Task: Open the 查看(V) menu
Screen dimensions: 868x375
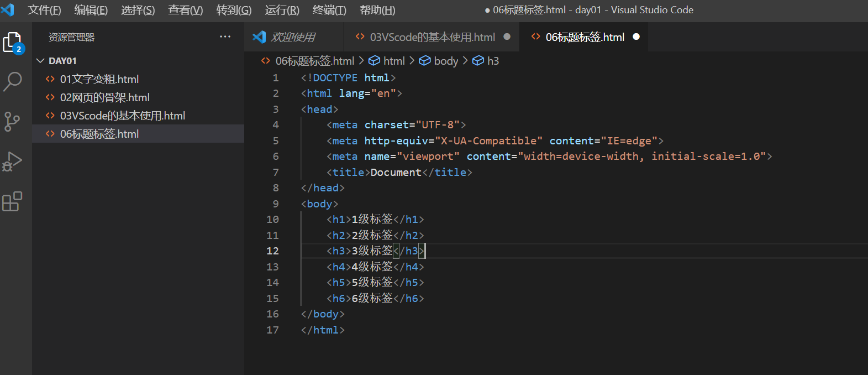Action: (186, 10)
